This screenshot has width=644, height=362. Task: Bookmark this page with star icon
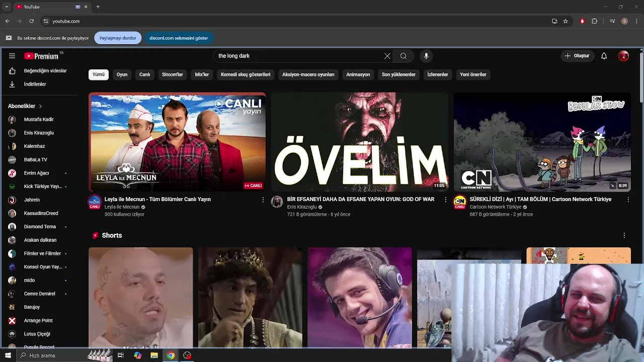point(566,21)
